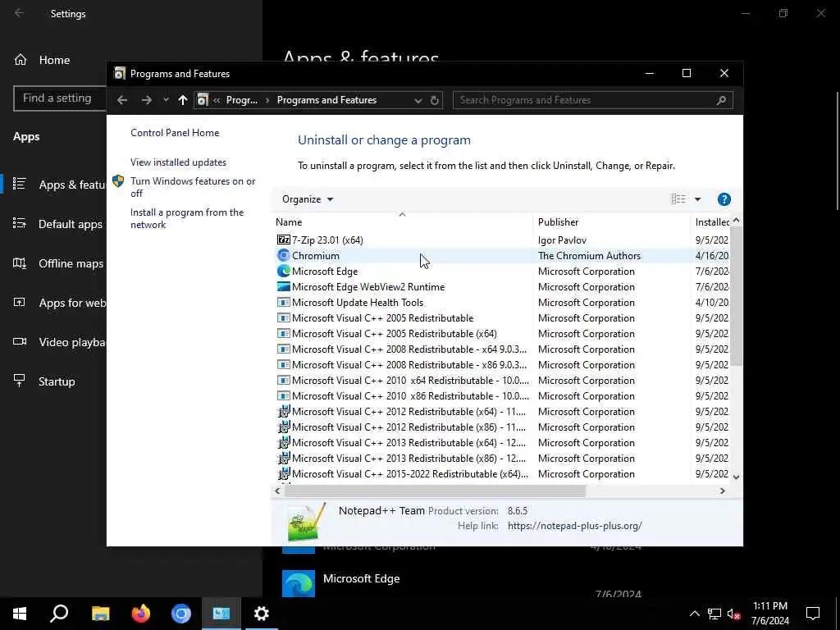Click Install a program from the network

[x=187, y=218]
